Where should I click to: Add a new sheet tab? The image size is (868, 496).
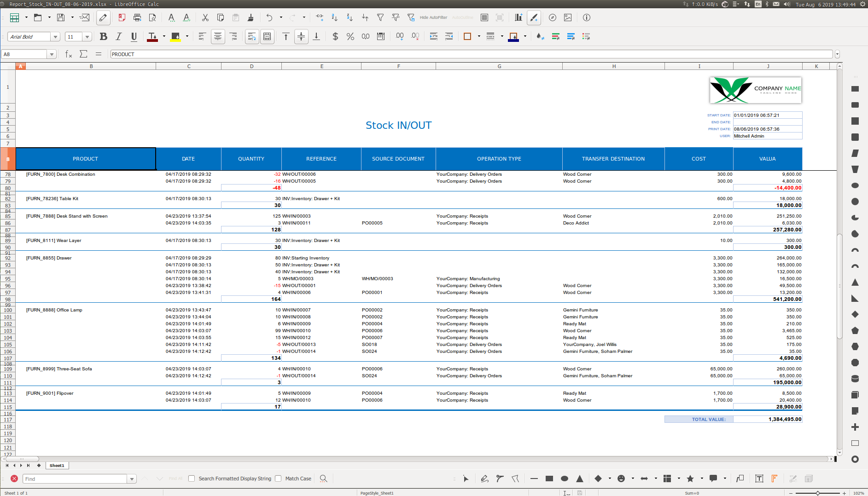pos(39,466)
